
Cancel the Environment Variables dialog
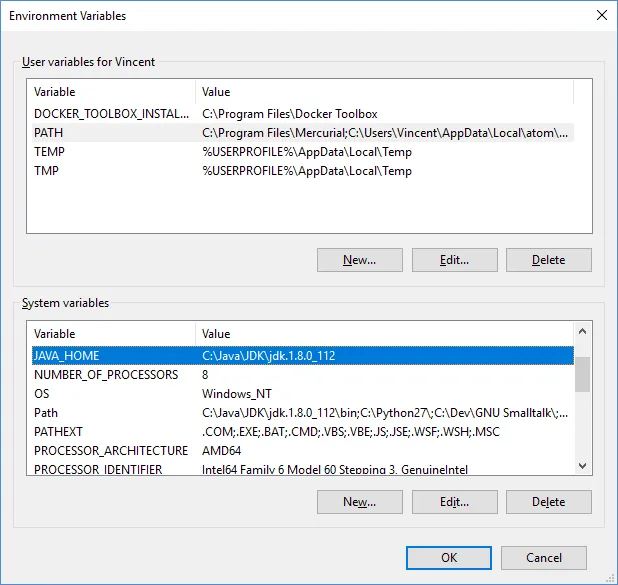tap(544, 558)
